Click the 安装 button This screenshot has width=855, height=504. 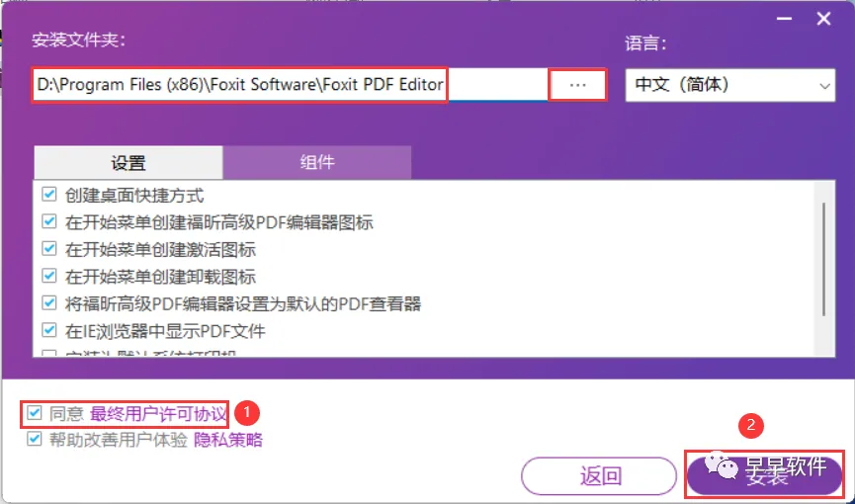[764, 475]
